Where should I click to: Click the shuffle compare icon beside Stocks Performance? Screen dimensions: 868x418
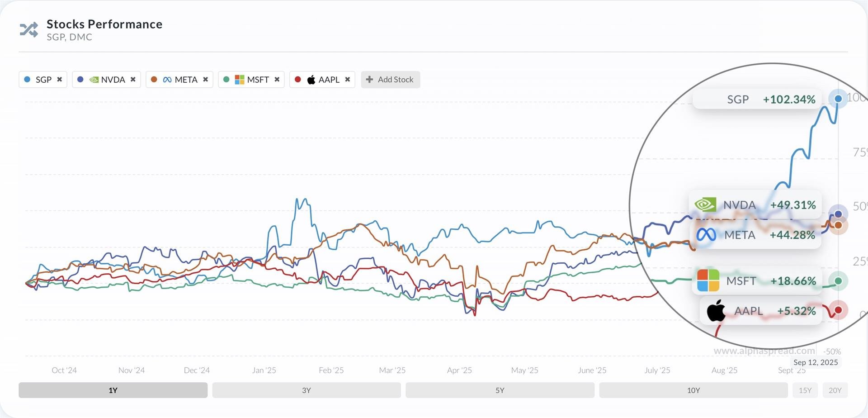coord(29,30)
